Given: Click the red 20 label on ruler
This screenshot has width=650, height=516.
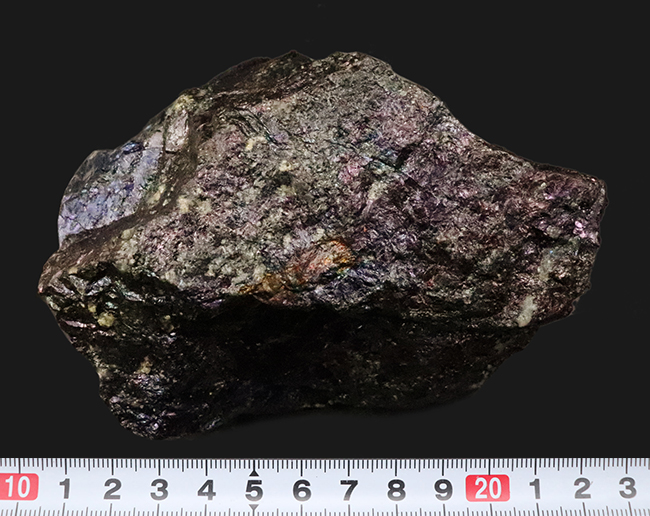Looking at the screenshot, I should pos(487,488).
